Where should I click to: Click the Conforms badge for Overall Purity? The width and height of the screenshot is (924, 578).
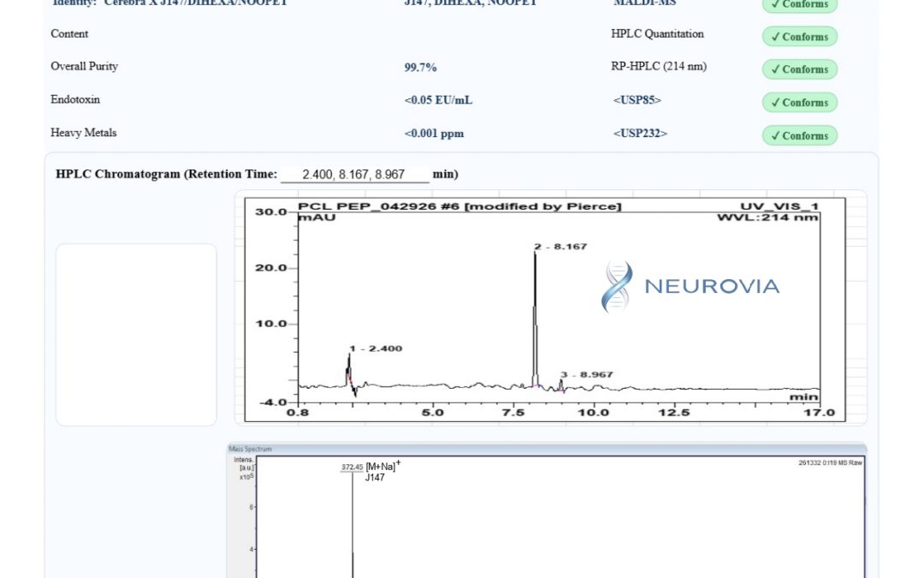800,69
